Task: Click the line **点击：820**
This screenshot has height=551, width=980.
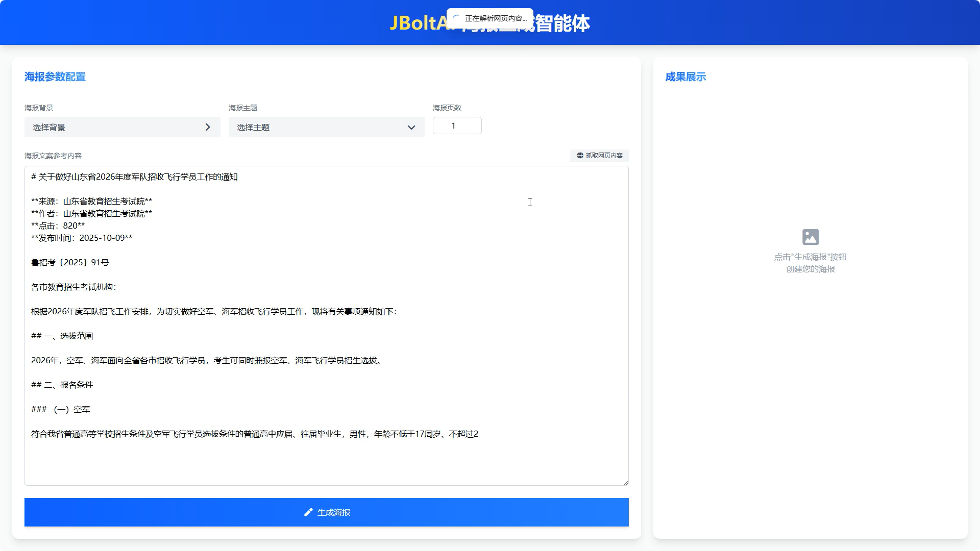Action: [58, 226]
